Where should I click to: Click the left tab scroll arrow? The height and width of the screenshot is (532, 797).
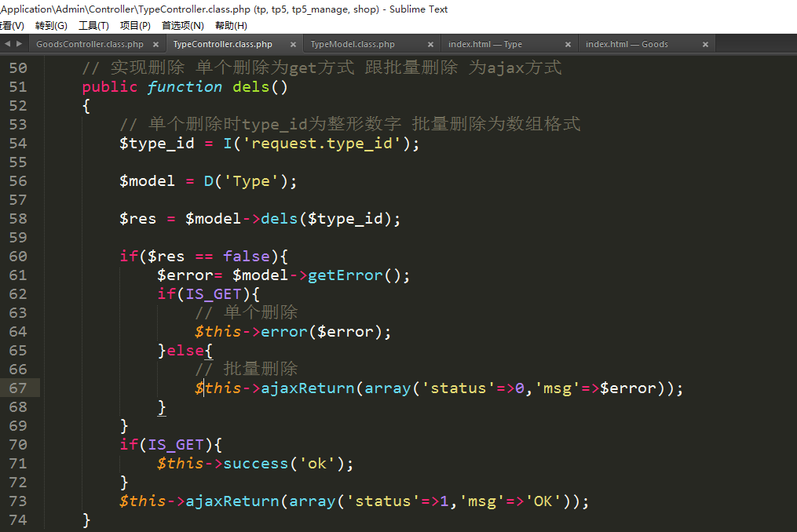(7, 44)
